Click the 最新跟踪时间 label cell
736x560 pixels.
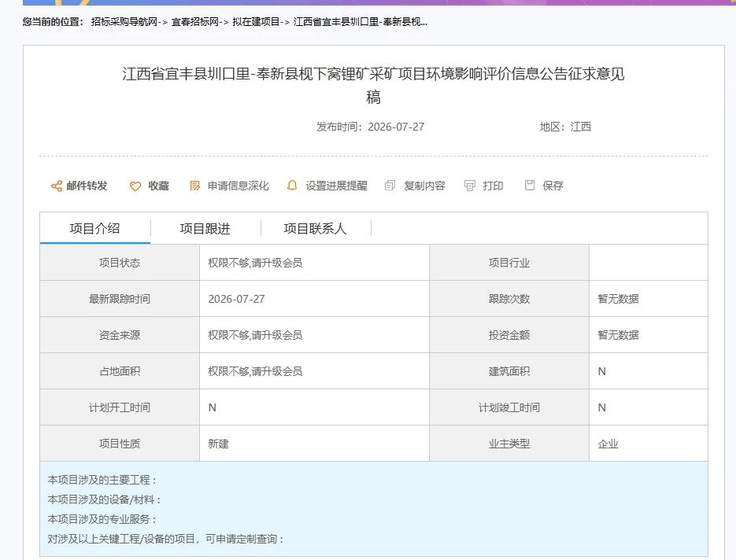pos(120,299)
